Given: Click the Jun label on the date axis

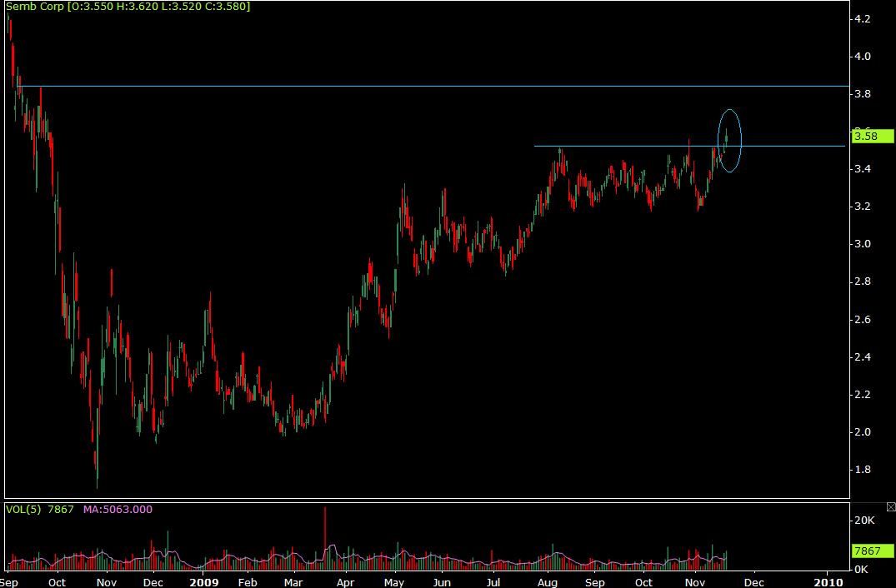Looking at the screenshot, I should pos(443,583).
